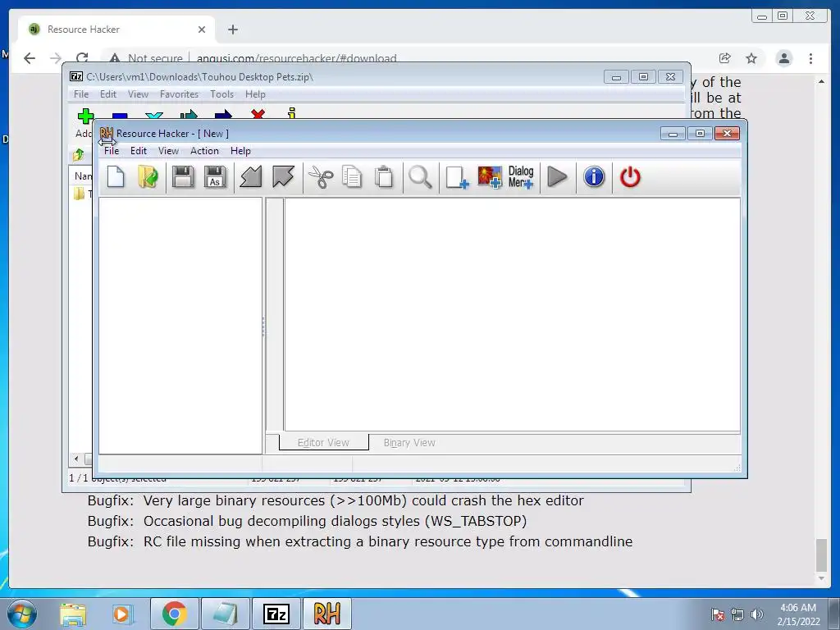Open 7-Zip Tools menu
This screenshot has height=630, width=840.
221,94
